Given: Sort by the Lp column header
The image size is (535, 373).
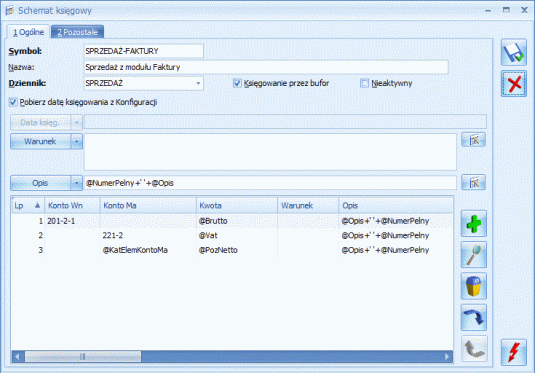Looking at the screenshot, I should click(28, 206).
